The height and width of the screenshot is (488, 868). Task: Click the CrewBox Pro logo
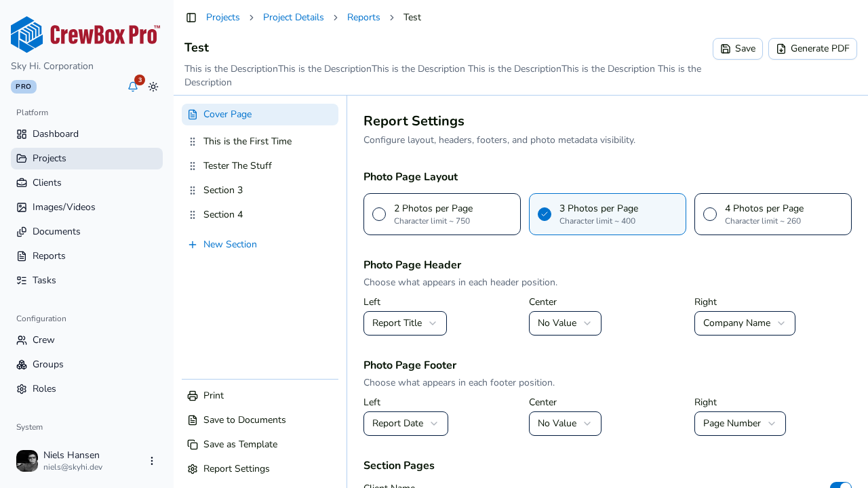85,35
